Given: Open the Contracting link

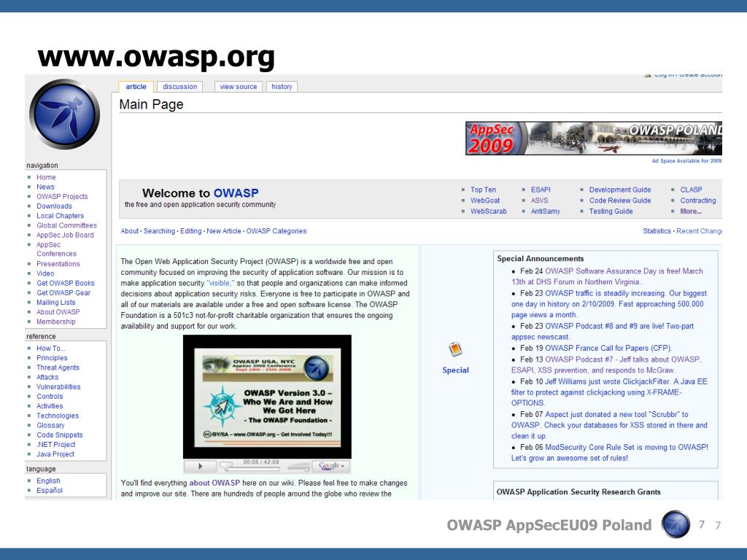Looking at the screenshot, I should click(x=698, y=201).
